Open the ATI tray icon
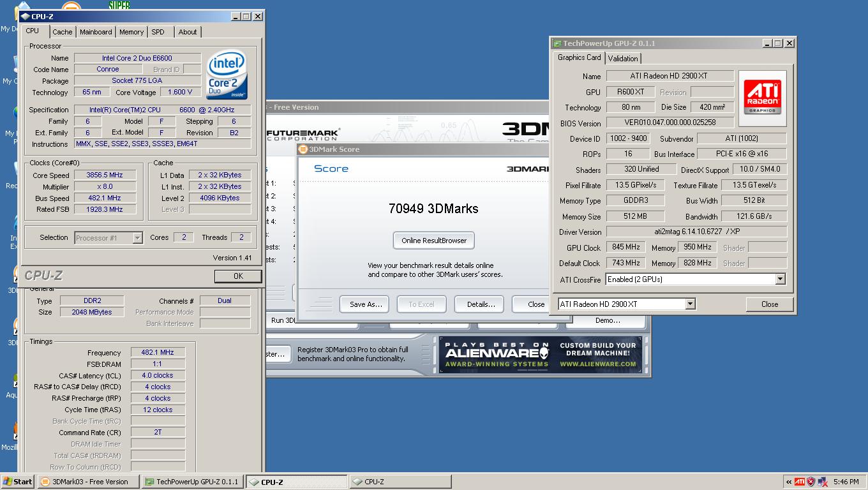Screen dimensions: 868x490 pyautogui.click(x=799, y=482)
